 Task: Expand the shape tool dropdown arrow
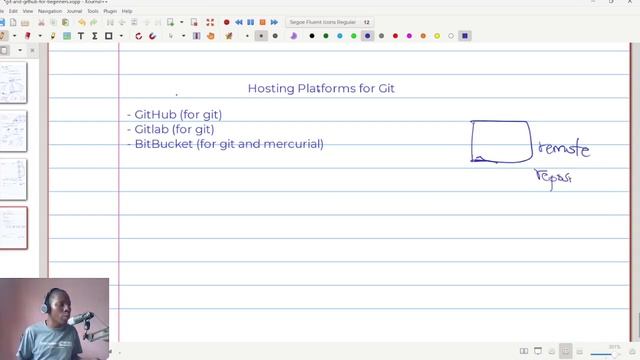point(121,36)
